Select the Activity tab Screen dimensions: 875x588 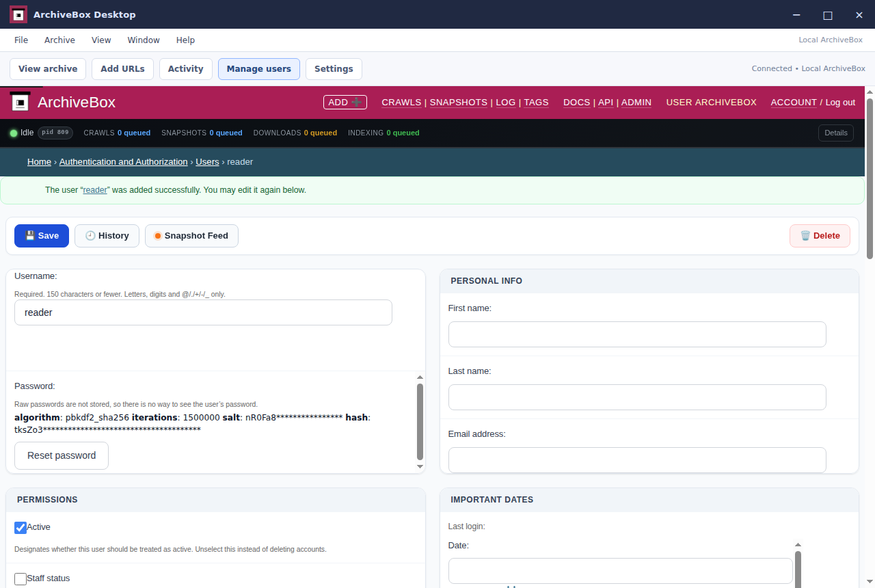click(x=186, y=69)
